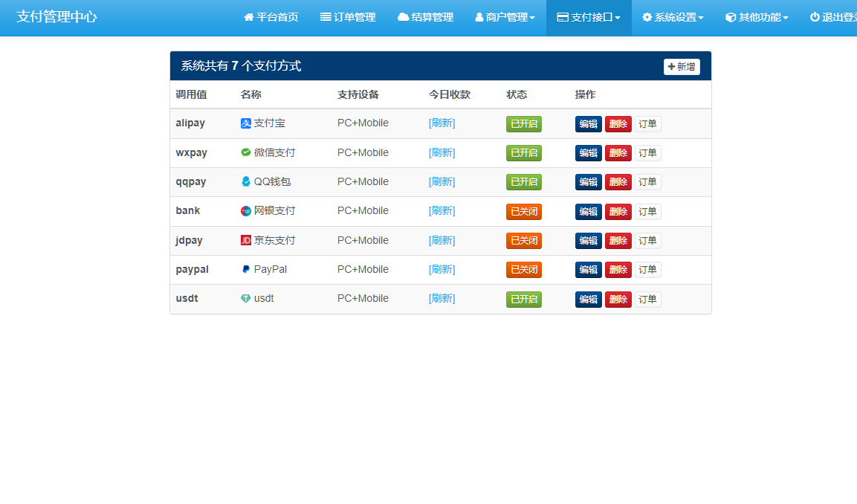Screen dimensions: 857x504
Task: Click the Alipay logo icon
Action: click(246, 123)
